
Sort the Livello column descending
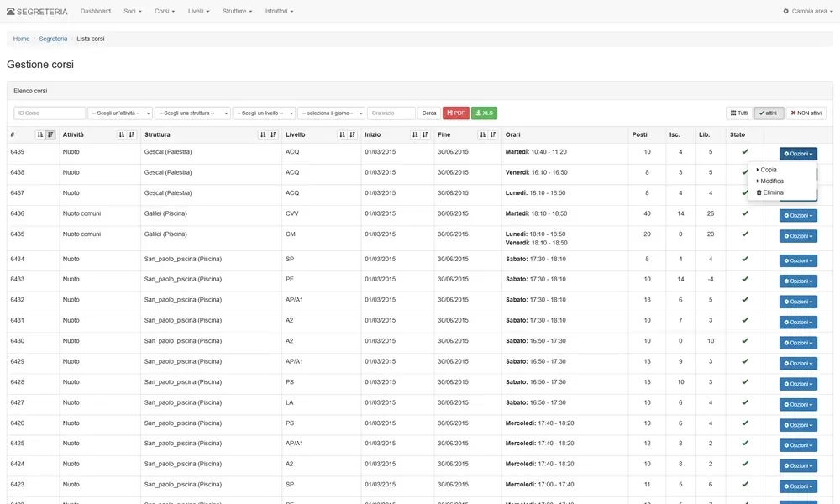click(x=353, y=135)
